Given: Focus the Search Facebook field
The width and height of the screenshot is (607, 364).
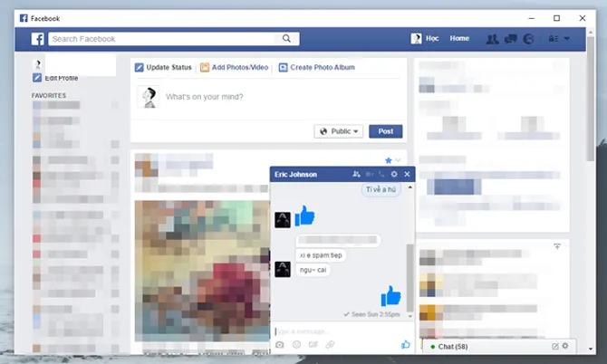Looking at the screenshot, I should [161, 39].
